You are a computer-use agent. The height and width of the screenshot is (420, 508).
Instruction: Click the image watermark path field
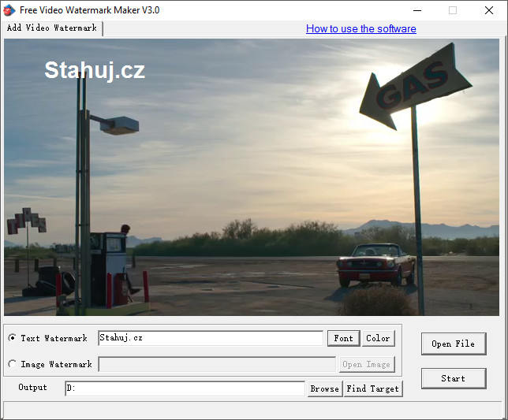217,364
